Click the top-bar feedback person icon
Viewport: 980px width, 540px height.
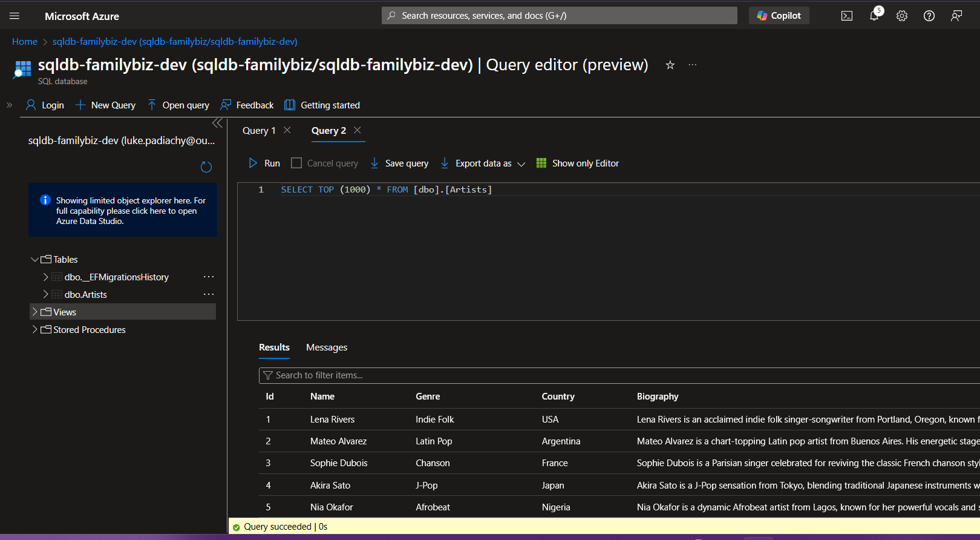click(956, 16)
